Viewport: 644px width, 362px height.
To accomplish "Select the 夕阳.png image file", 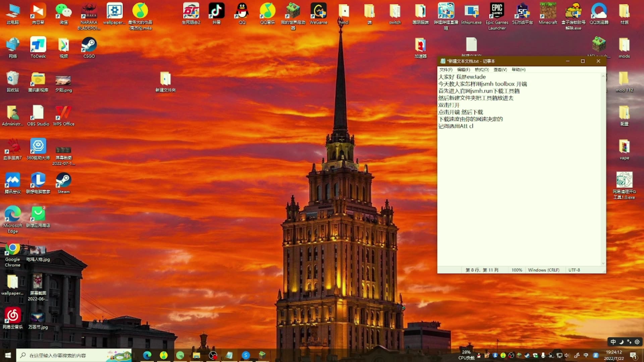I will [64, 84].
